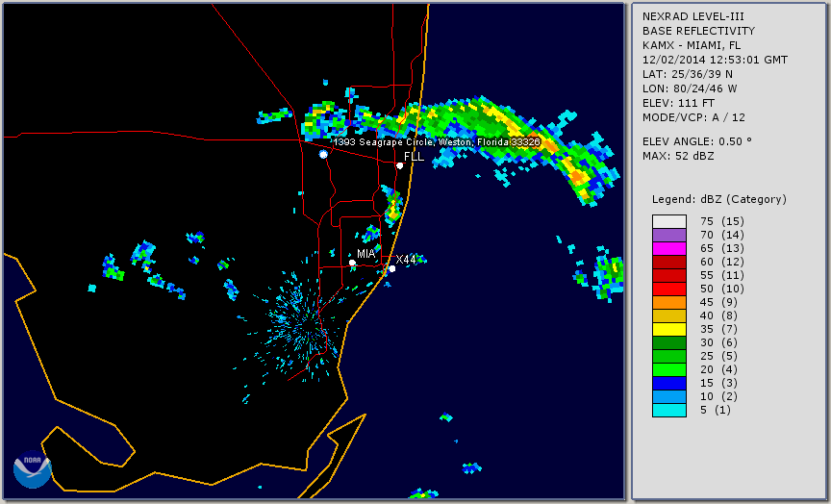Select the 10 dBZ light blue swatch
The width and height of the screenshot is (831, 504).
(x=669, y=397)
